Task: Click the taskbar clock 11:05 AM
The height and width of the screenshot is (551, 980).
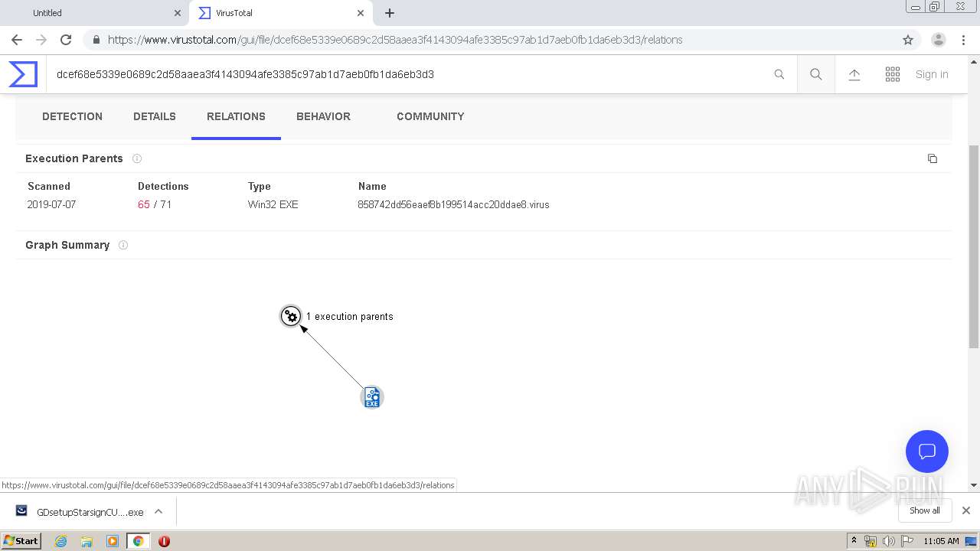Action: pyautogui.click(x=941, y=541)
